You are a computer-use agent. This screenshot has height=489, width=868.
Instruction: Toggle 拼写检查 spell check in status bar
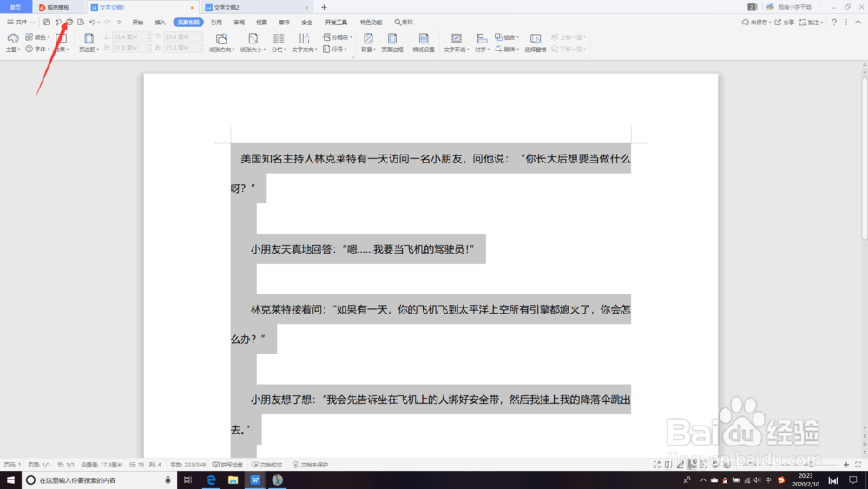pos(227,465)
